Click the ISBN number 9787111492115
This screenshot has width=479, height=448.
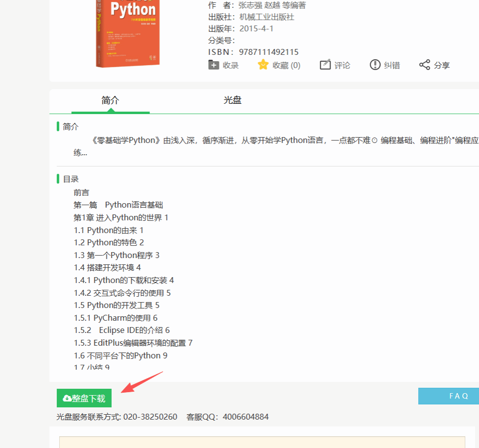pos(268,52)
